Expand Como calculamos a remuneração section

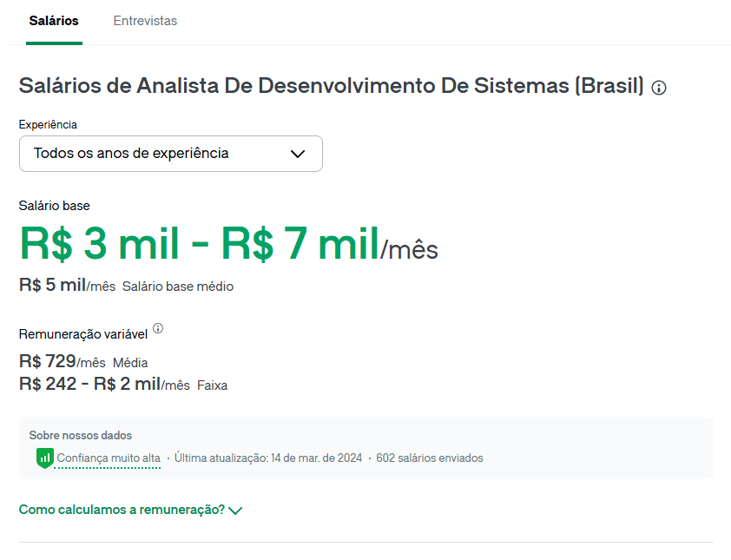122,510
